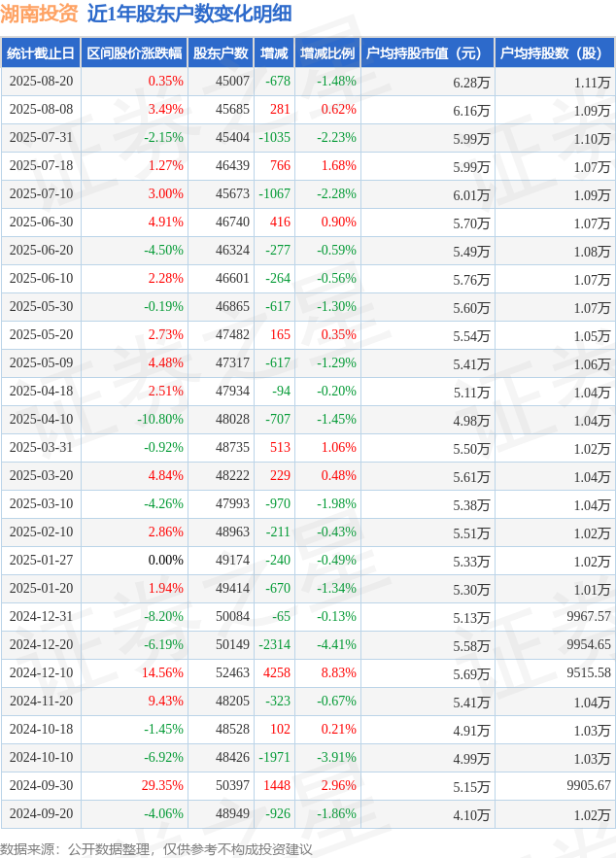Click the 4258 increase value

[x=276, y=672]
